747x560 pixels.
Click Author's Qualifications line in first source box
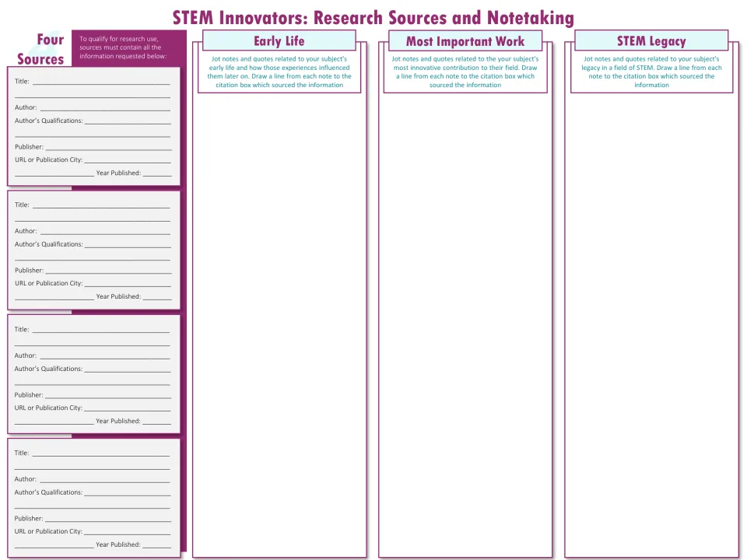128,121
